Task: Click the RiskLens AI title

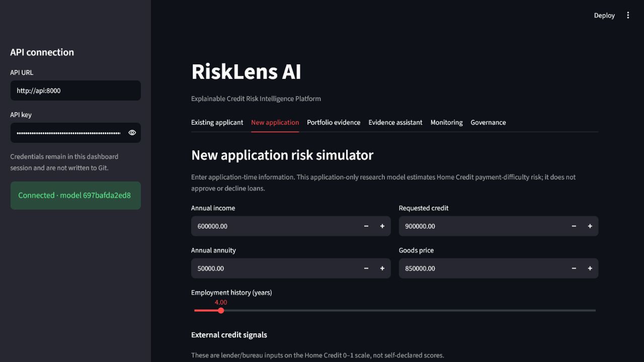Action: (x=246, y=72)
